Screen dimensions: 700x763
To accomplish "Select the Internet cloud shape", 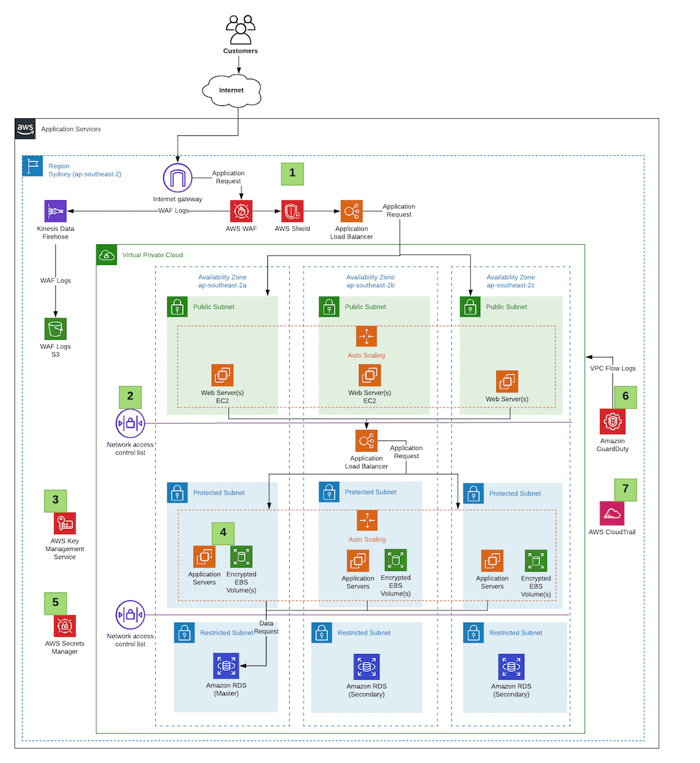I will 232,90.
